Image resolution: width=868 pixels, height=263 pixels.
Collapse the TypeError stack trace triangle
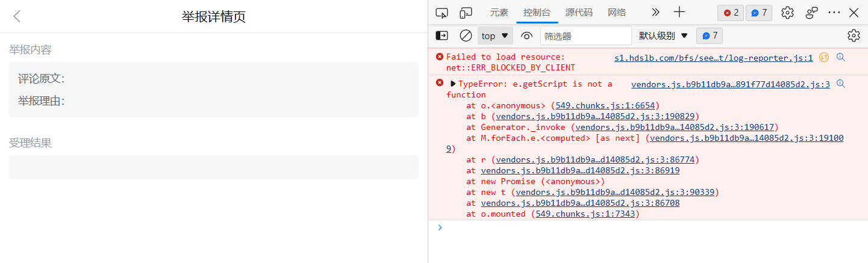click(453, 84)
